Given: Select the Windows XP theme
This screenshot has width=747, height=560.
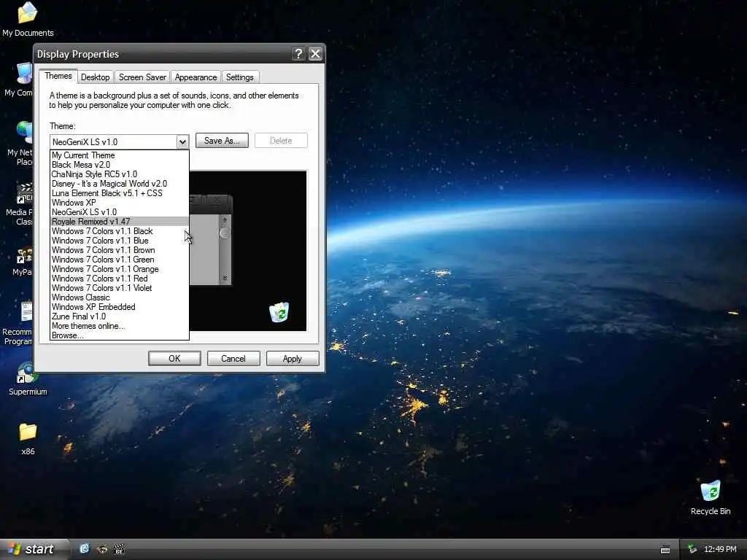Looking at the screenshot, I should [x=120, y=203].
